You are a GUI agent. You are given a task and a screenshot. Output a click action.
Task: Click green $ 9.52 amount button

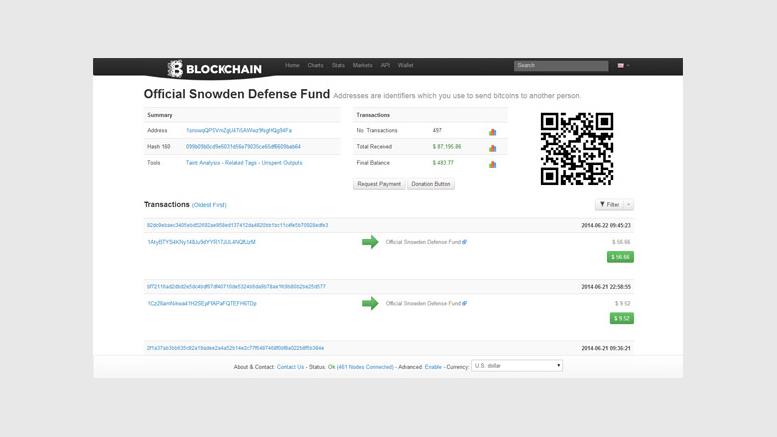pyautogui.click(x=621, y=318)
